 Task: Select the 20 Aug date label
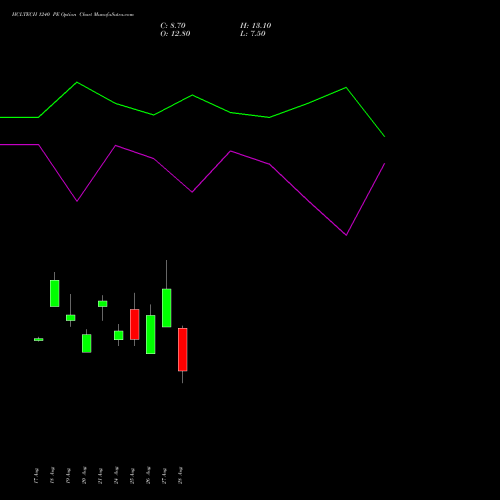(x=84, y=476)
